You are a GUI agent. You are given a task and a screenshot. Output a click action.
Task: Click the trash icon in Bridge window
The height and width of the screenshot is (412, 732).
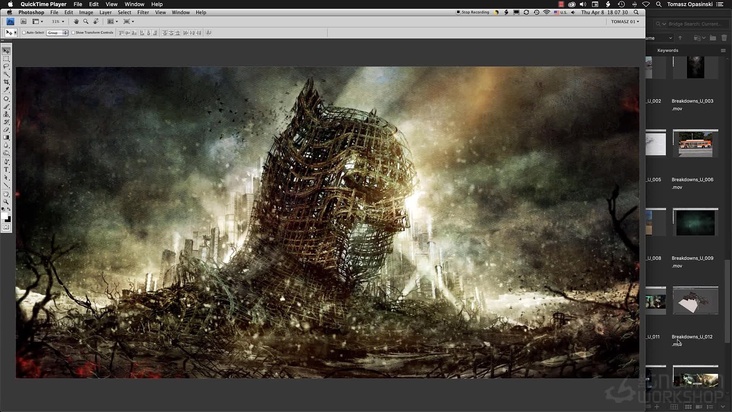point(724,38)
